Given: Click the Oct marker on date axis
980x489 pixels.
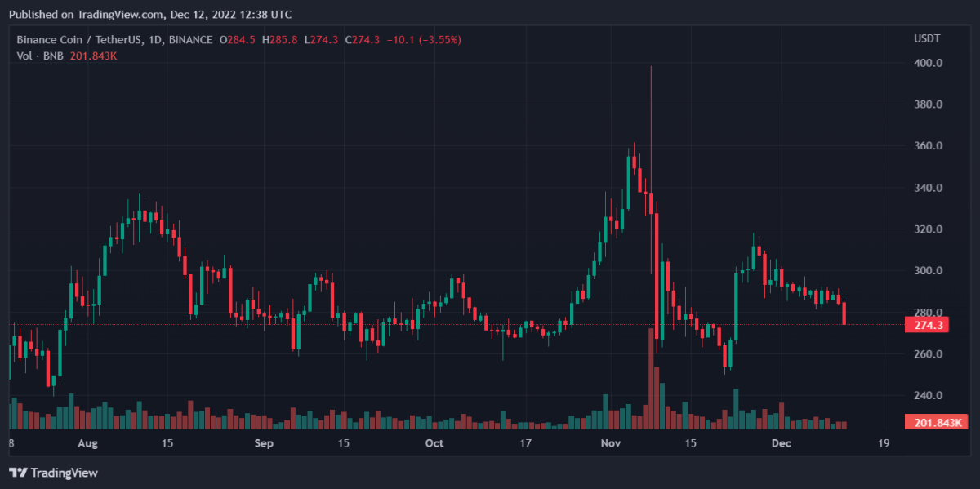Looking at the screenshot, I should [434, 443].
